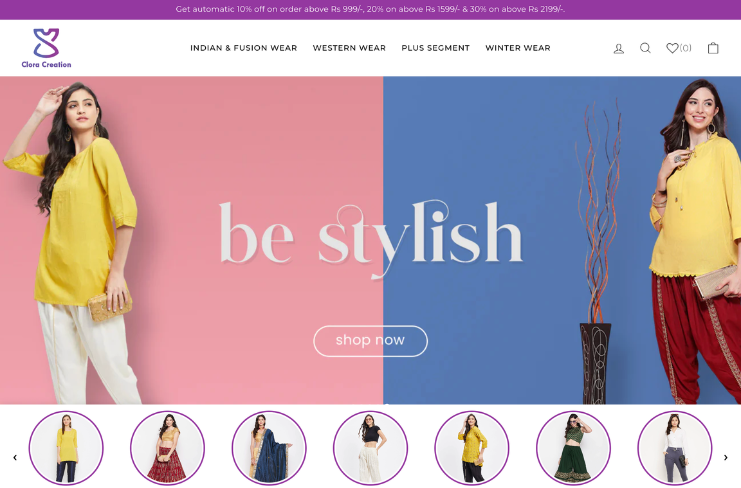Open the shopping bag cart icon
Screen dimensions: 741x488
point(713,48)
